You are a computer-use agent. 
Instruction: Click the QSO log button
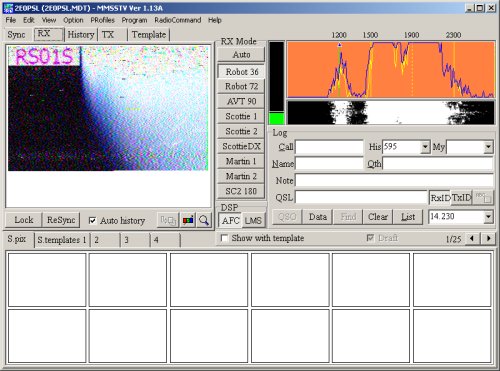click(287, 217)
